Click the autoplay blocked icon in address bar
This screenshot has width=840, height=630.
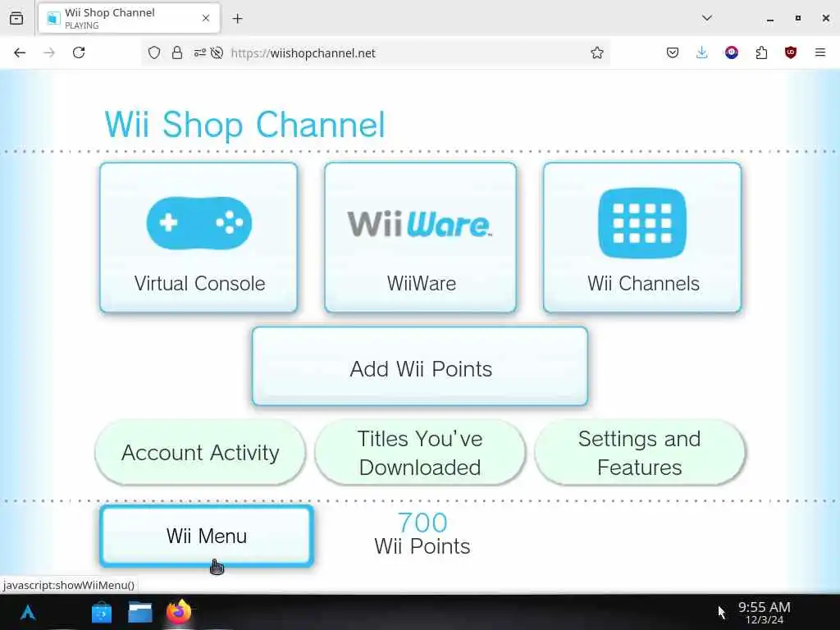(217, 53)
